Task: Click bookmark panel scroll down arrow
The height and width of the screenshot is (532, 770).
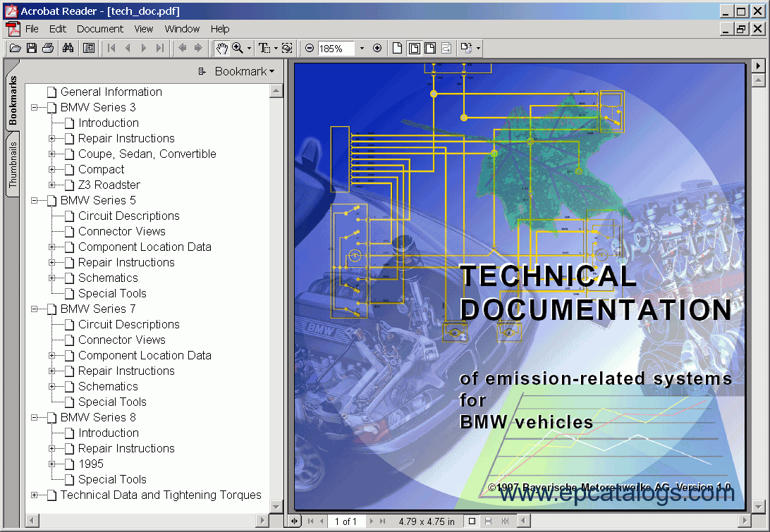Action: tap(276, 507)
